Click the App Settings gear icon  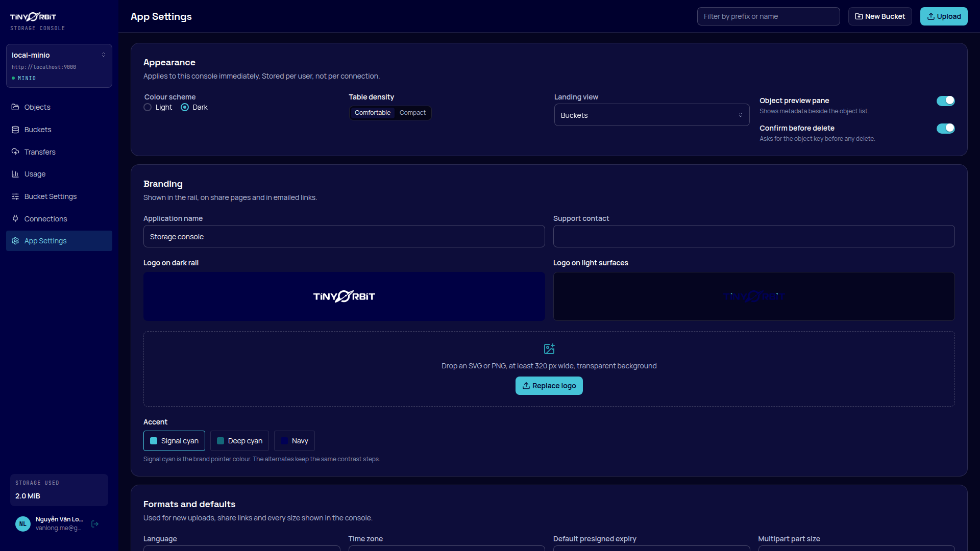[x=15, y=241]
